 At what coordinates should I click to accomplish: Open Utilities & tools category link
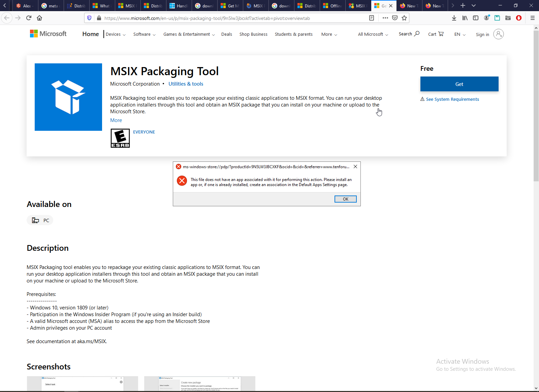coord(186,84)
